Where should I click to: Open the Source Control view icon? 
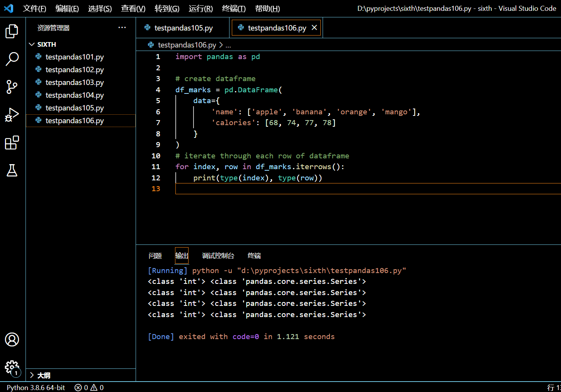point(12,87)
